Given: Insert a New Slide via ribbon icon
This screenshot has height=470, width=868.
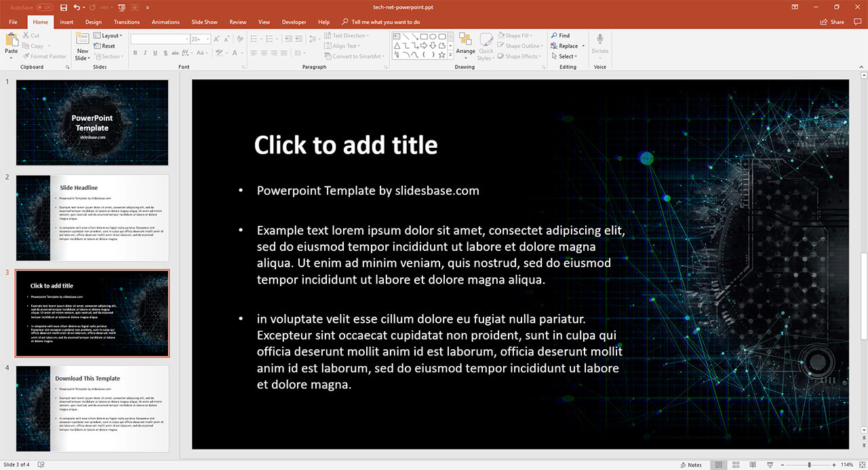Looking at the screenshot, I should 82,42.
